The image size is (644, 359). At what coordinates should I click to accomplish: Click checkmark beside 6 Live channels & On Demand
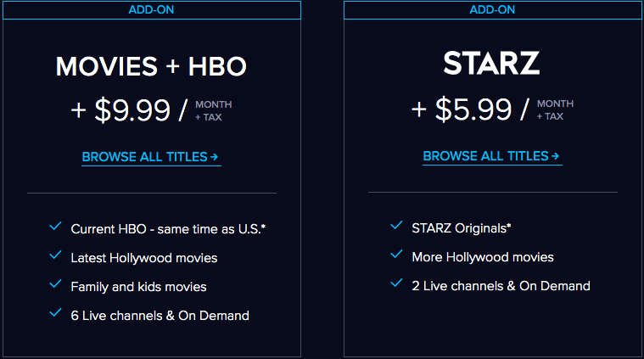(x=55, y=312)
